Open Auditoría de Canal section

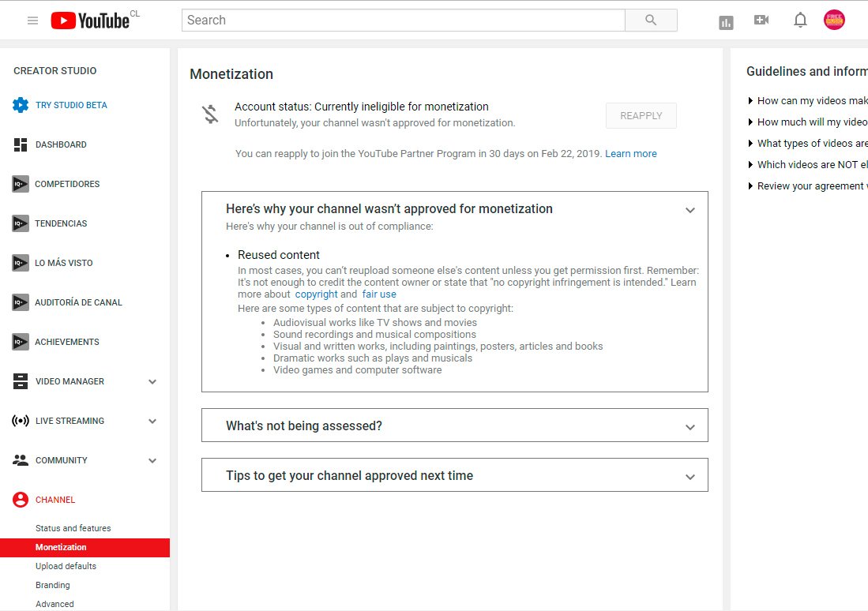(78, 302)
